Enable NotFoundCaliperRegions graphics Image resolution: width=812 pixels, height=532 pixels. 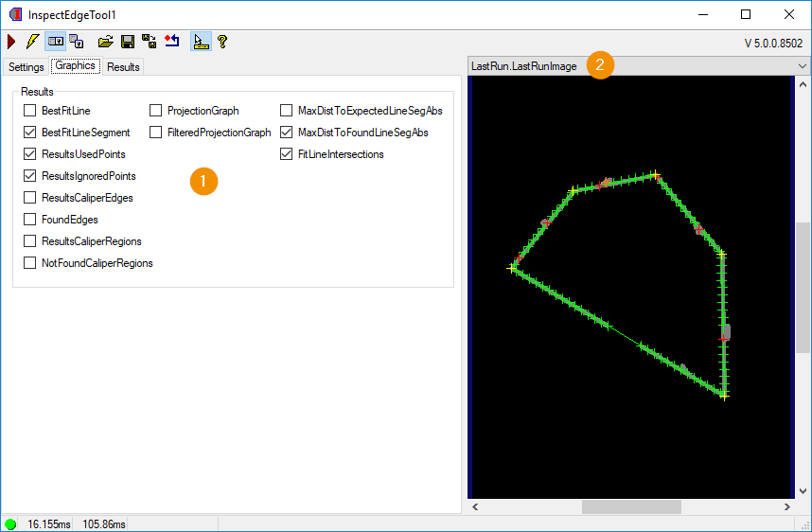tap(30, 262)
